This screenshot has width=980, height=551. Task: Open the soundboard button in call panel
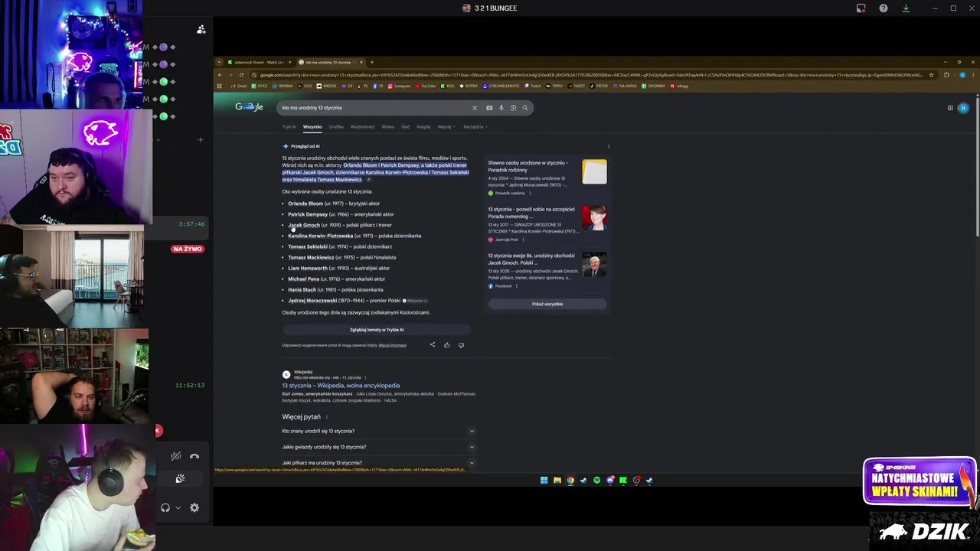(x=180, y=478)
